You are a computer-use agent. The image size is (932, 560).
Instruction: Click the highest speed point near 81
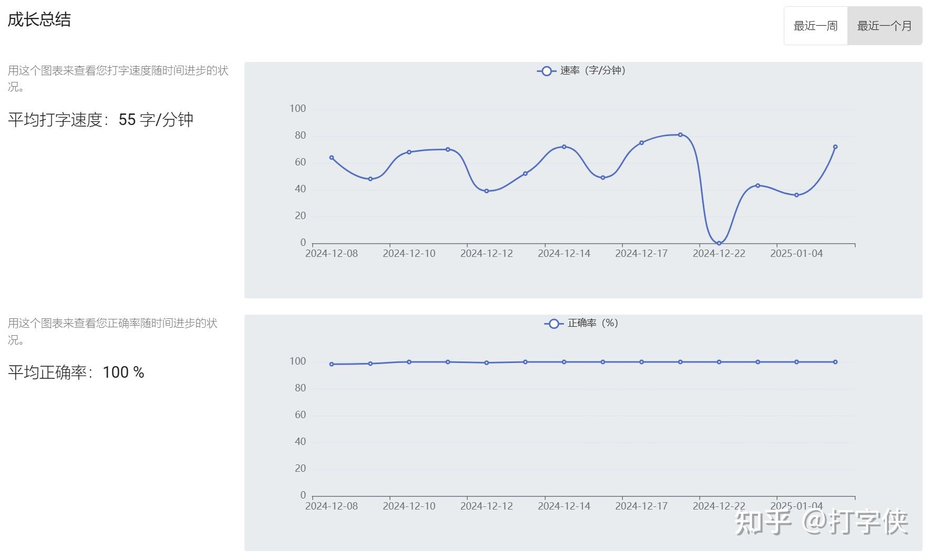(680, 135)
